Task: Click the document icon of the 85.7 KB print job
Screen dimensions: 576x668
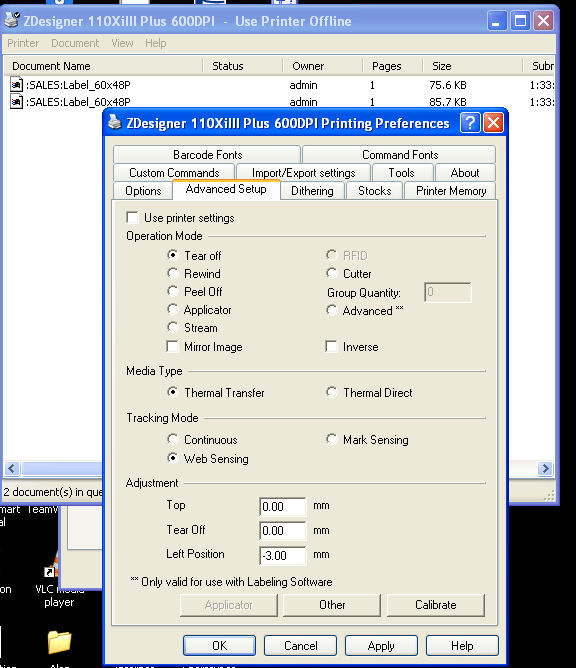Action: coord(17,102)
